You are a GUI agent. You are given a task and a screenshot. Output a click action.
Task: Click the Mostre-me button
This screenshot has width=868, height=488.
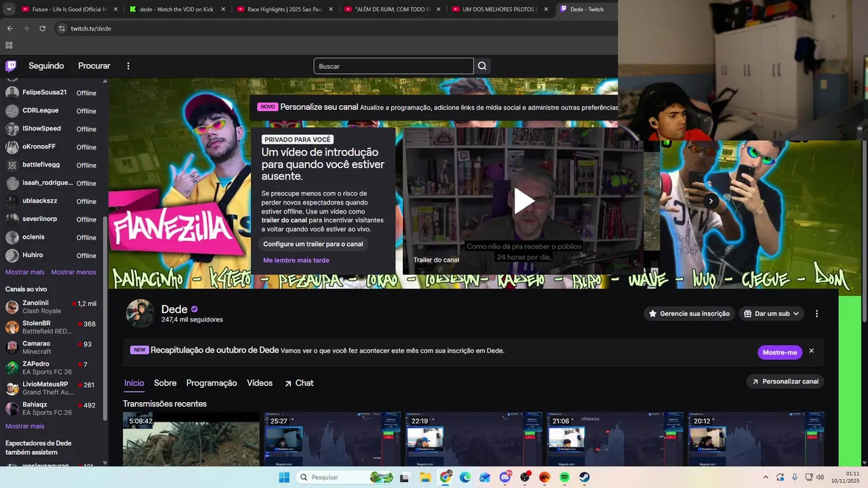[x=780, y=352]
